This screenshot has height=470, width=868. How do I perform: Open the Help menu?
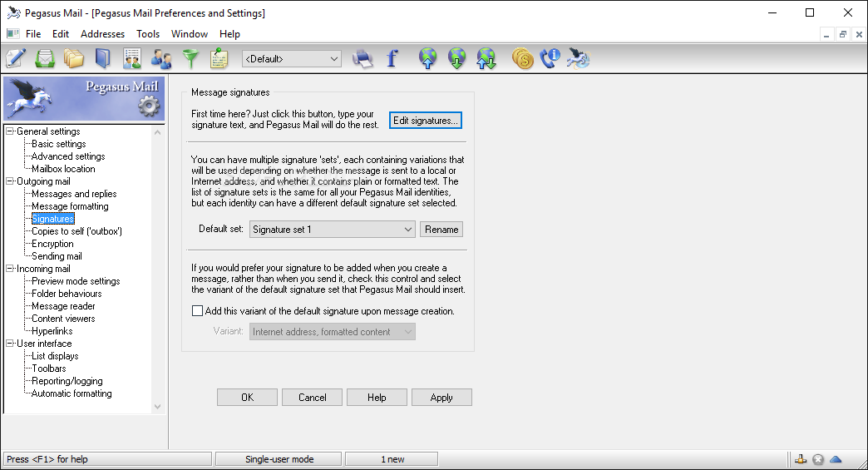coord(229,34)
